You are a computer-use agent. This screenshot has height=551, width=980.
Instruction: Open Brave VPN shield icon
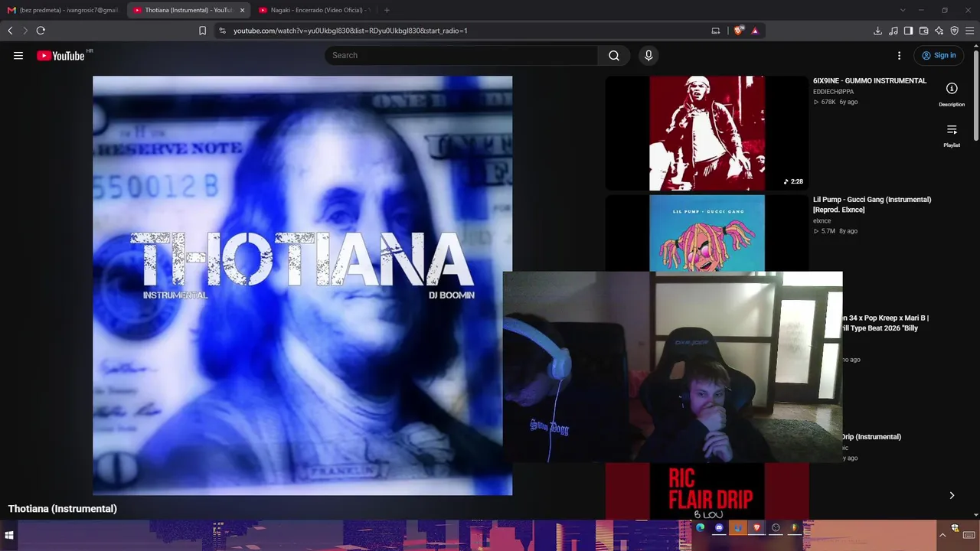tap(954, 31)
